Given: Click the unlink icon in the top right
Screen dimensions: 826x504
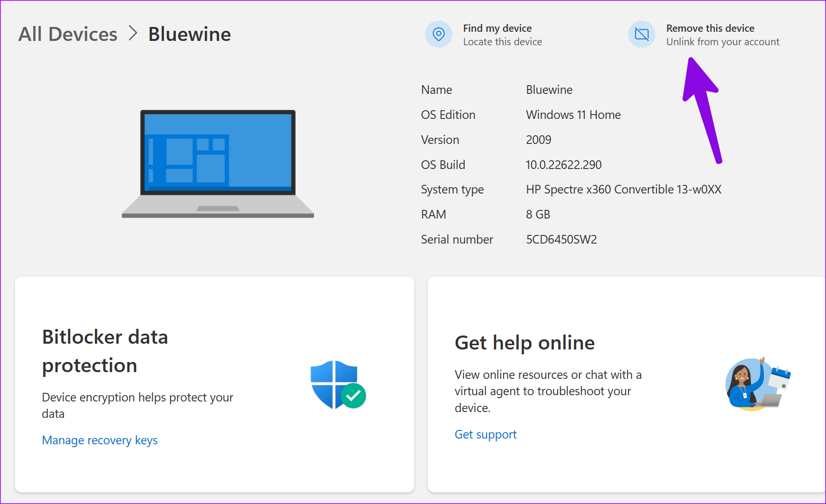Looking at the screenshot, I should pos(642,34).
